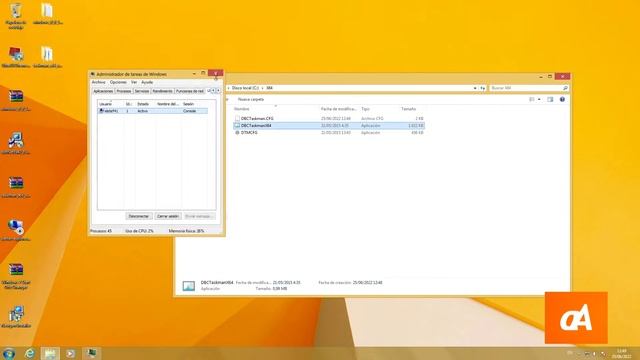
Task: Open the Ayuda menu in Task Manager
Action: (x=147, y=82)
